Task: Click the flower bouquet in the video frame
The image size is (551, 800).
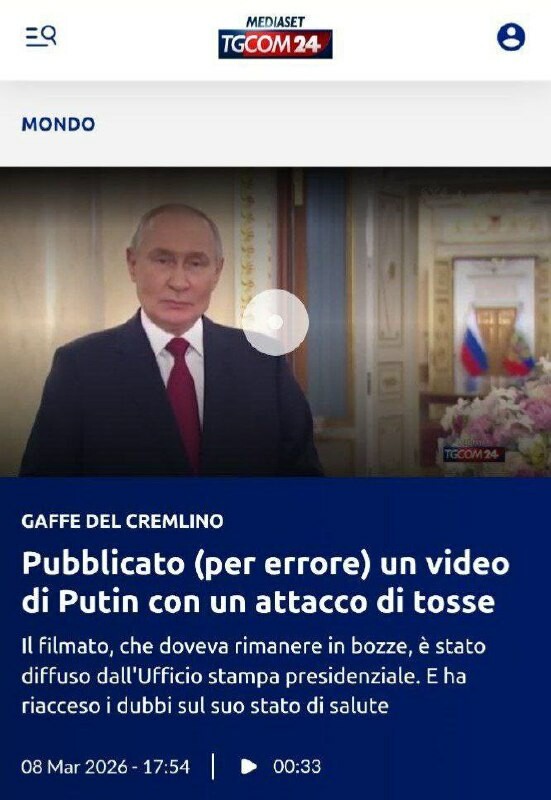Action: (497, 417)
